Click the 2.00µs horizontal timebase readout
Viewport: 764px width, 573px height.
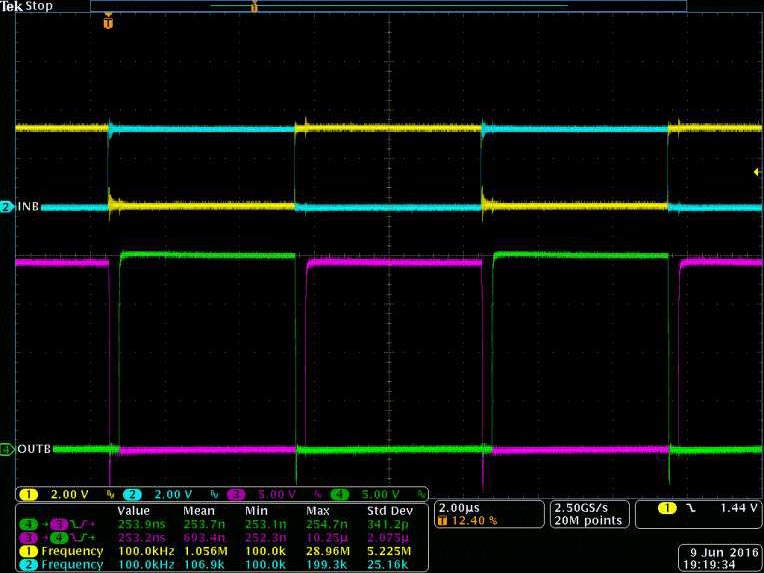459,508
